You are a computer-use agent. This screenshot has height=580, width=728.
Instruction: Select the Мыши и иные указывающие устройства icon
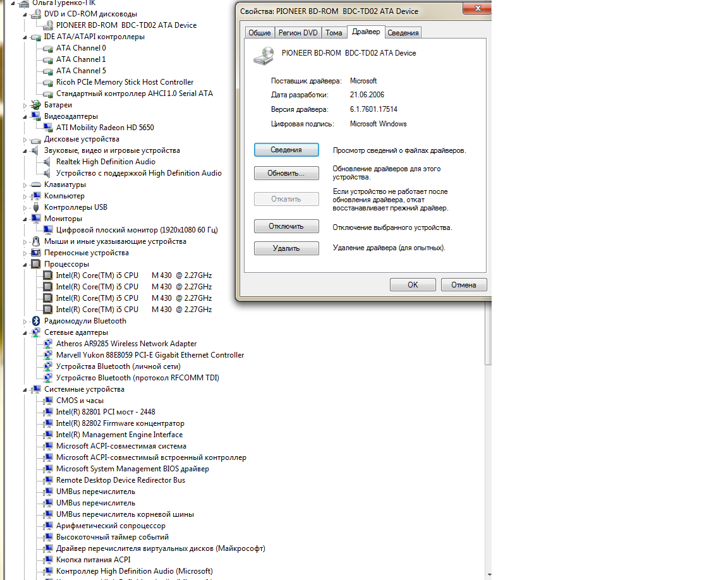pos(36,241)
